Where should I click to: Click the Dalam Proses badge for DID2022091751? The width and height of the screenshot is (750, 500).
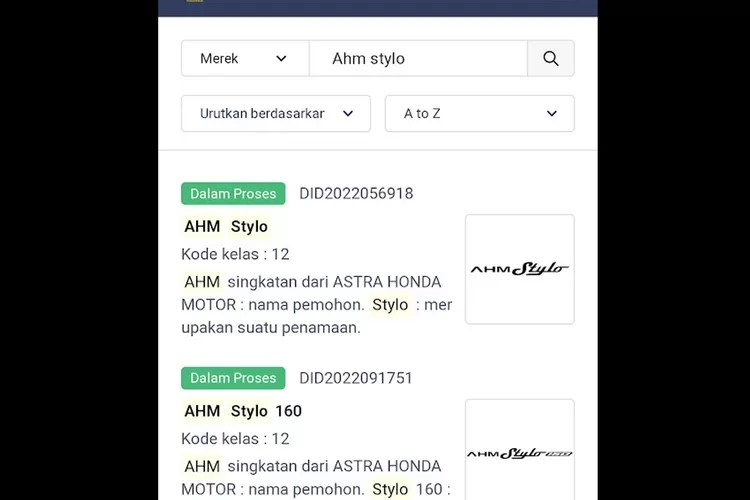pos(233,378)
